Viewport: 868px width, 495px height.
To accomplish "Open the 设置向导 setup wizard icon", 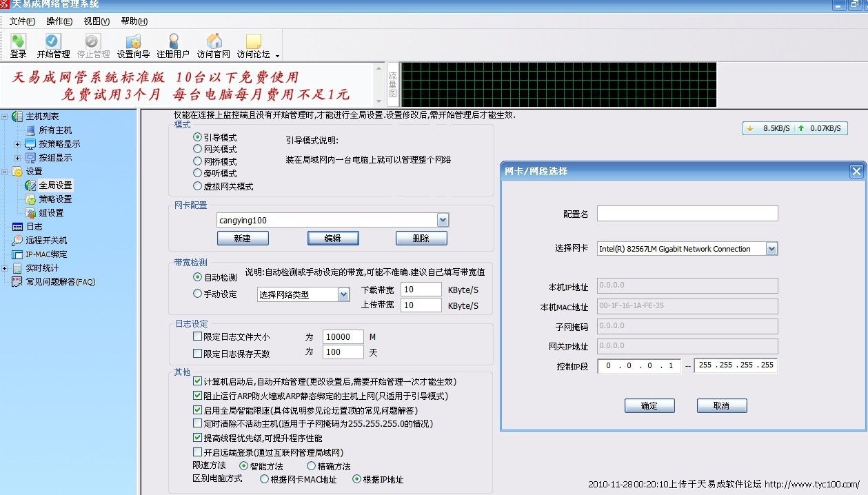I will [133, 46].
